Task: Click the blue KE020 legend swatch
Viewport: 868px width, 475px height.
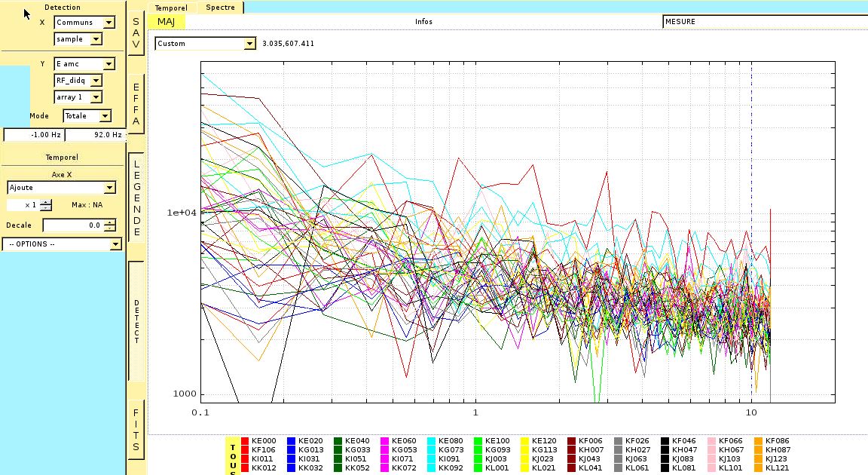Action: click(291, 441)
